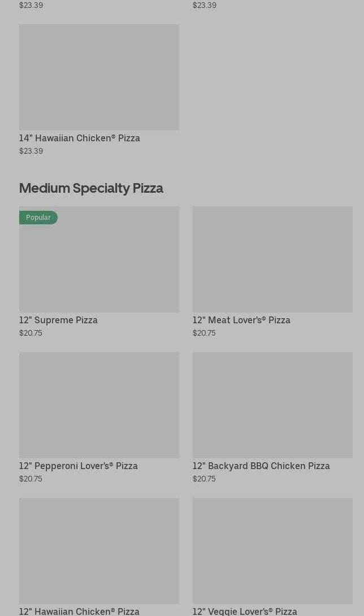Click the $20.75 price under Backyard BBQ Chicken
Viewport: 364px width, 616px height.
tap(204, 479)
